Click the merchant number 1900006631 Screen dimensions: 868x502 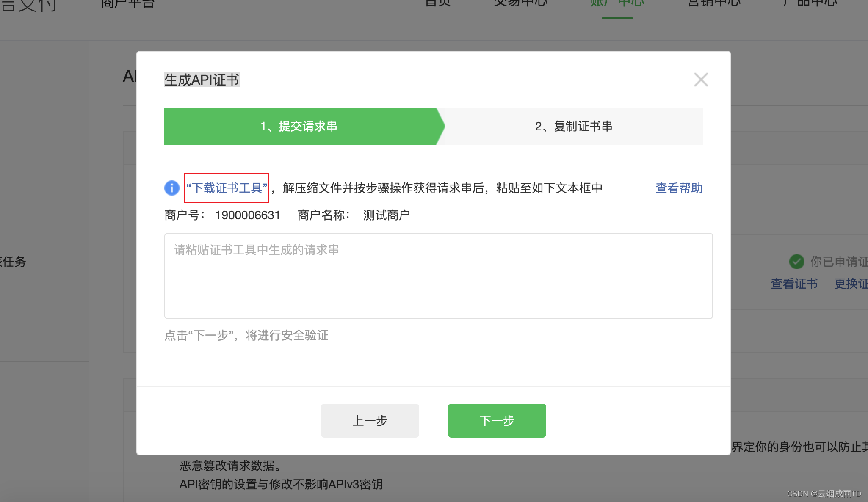click(x=248, y=215)
